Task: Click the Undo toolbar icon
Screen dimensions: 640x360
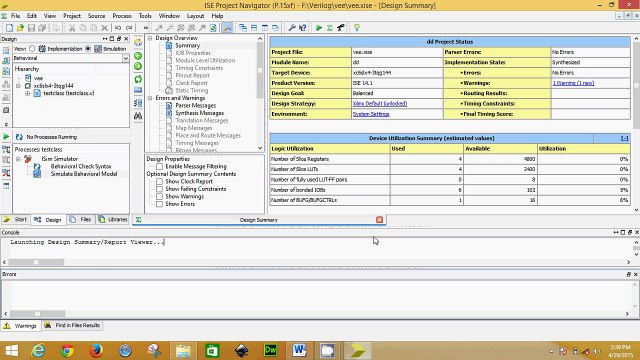Action: pos(118,28)
